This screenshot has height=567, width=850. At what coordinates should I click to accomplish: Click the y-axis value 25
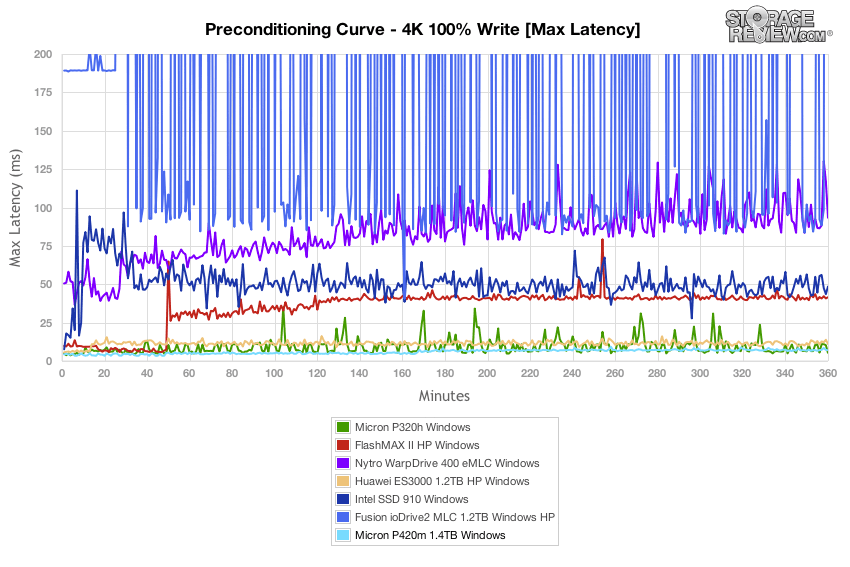[x=46, y=323]
